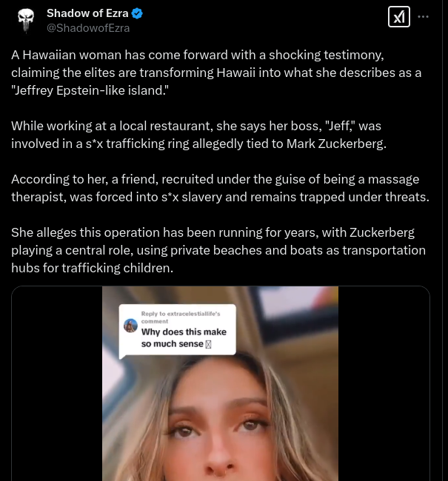Open the Shadow of Ezra display name

87,13
